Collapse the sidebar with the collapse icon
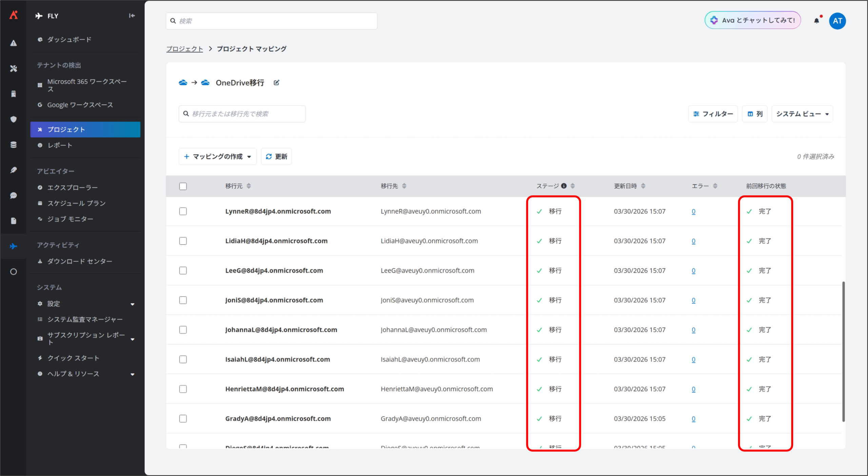The image size is (868, 476). click(132, 16)
